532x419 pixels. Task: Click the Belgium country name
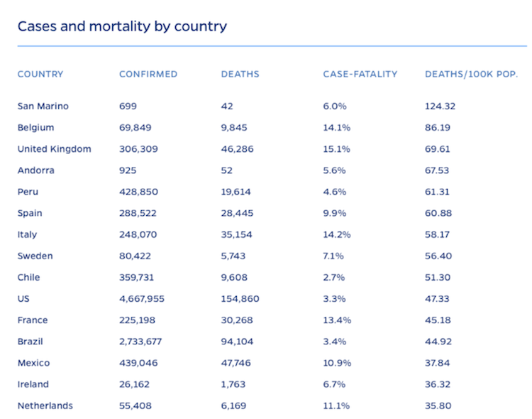tap(35, 128)
